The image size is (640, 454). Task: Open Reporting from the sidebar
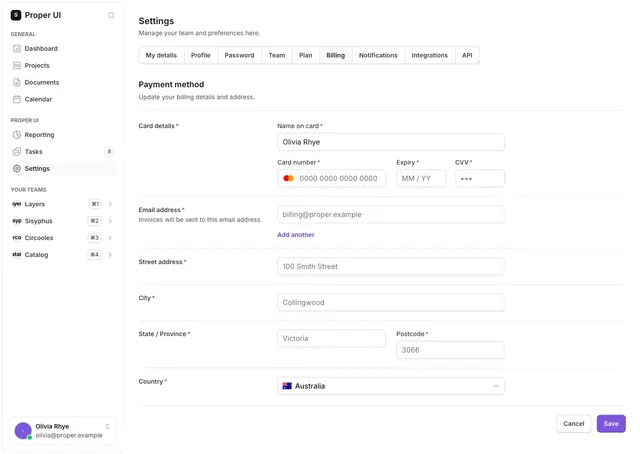coord(62,135)
